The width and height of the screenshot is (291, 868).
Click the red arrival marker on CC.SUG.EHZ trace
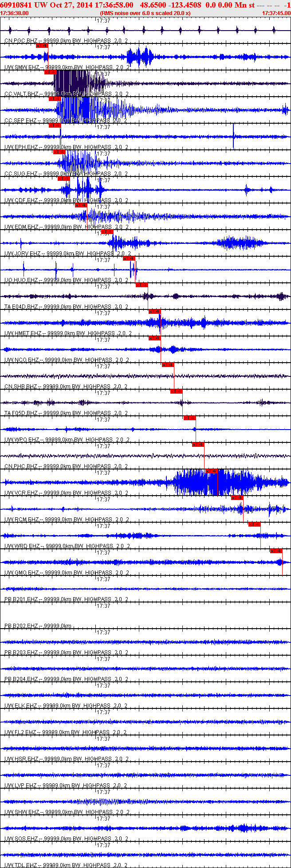[x=59, y=152]
